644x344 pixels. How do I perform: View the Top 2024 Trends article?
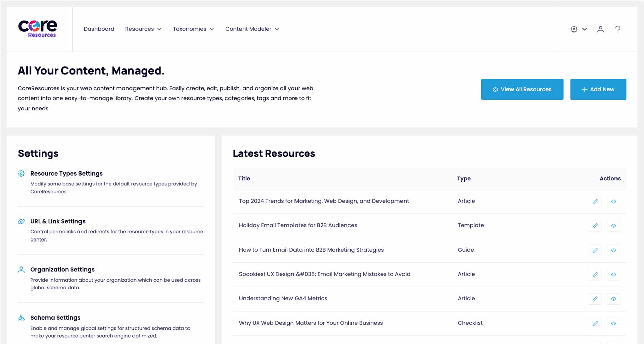(x=613, y=201)
